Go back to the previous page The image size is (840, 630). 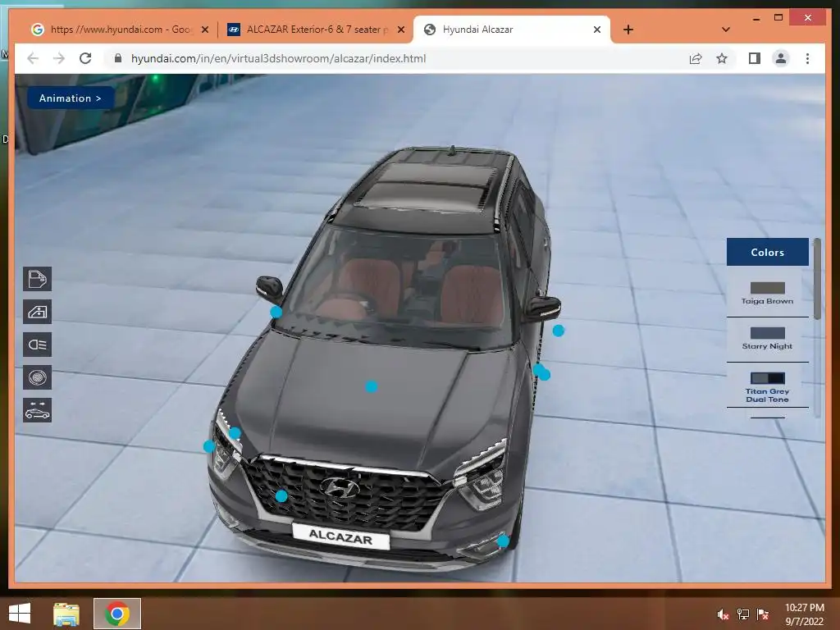click(x=33, y=58)
